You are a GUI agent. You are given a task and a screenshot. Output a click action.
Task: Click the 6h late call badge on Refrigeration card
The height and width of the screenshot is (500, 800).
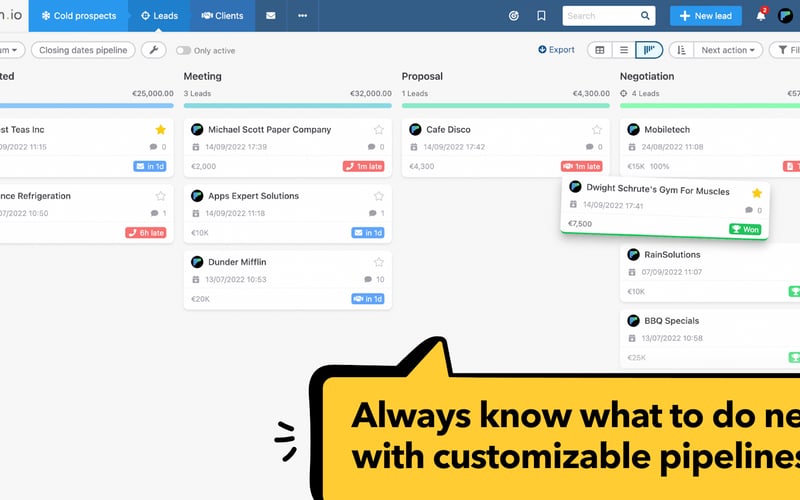pos(146,233)
